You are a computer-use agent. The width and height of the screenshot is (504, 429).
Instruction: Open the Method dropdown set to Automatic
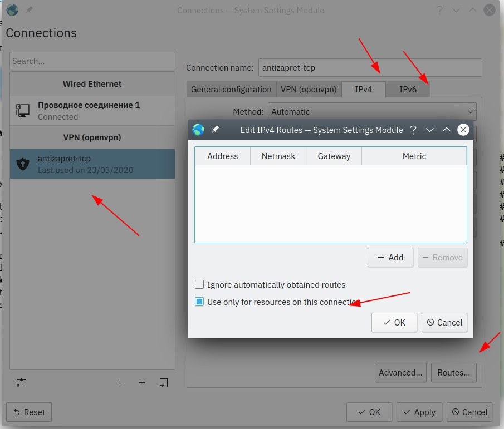[372, 112]
